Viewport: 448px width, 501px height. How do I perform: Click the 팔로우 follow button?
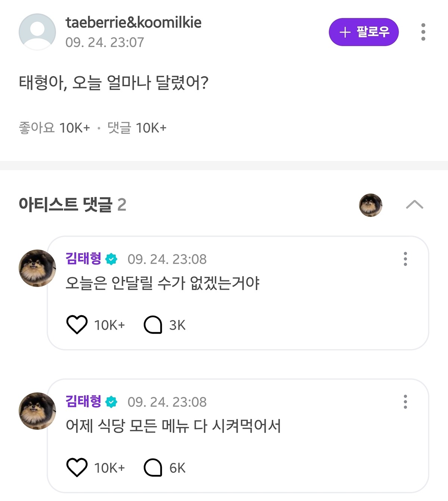(x=364, y=32)
